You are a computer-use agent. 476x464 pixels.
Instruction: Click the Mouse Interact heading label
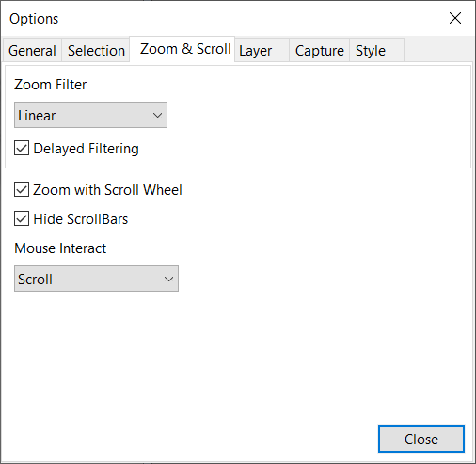click(60, 248)
